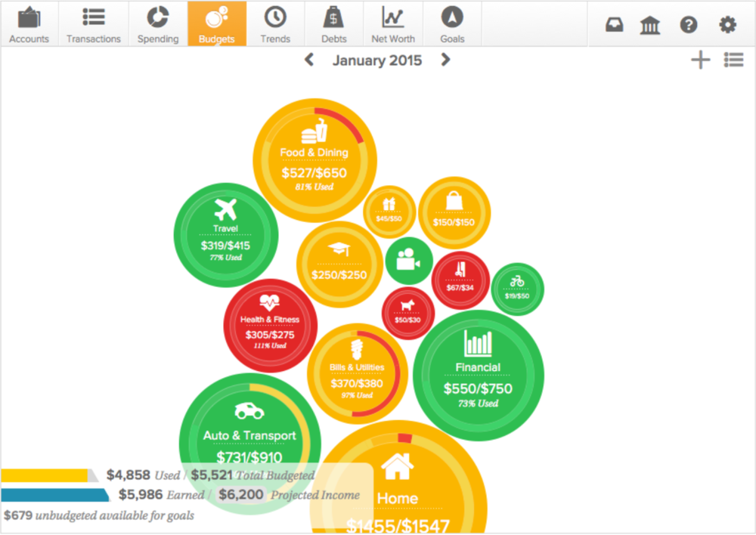The height and width of the screenshot is (535, 756).
Task: Click the bicycle budget bubble
Action: coord(517,289)
